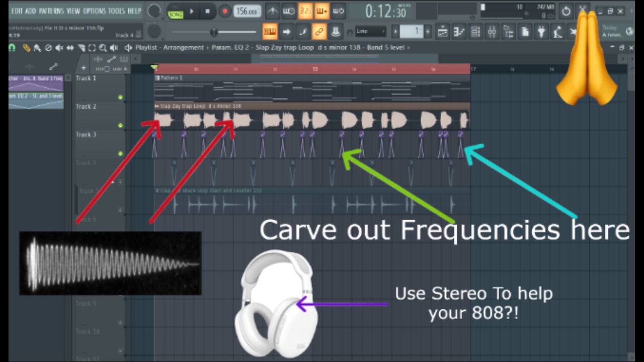The width and height of the screenshot is (644, 362).
Task: Toggle the playlist magnet snap icon
Action: coord(12,48)
